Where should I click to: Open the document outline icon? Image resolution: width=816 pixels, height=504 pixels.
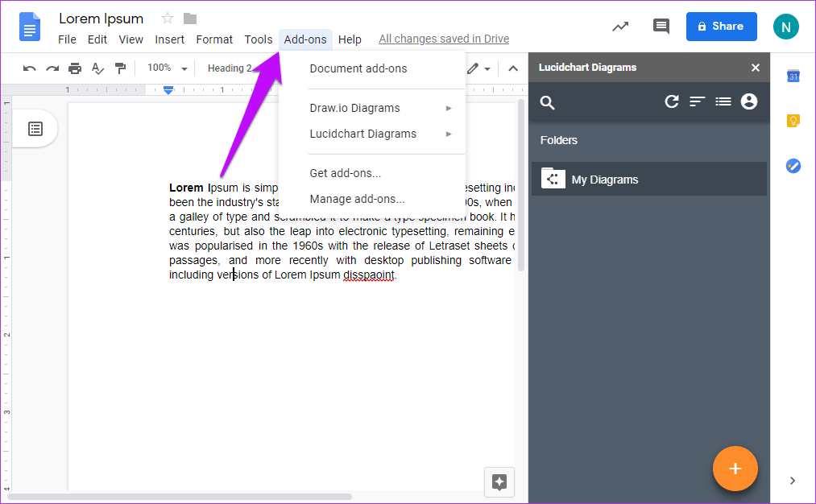[x=35, y=129]
